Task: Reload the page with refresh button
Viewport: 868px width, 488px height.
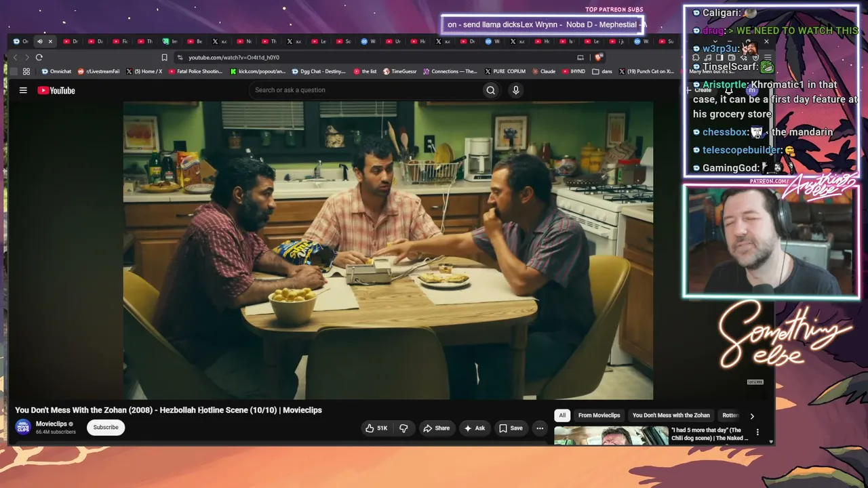Action: click(39, 58)
